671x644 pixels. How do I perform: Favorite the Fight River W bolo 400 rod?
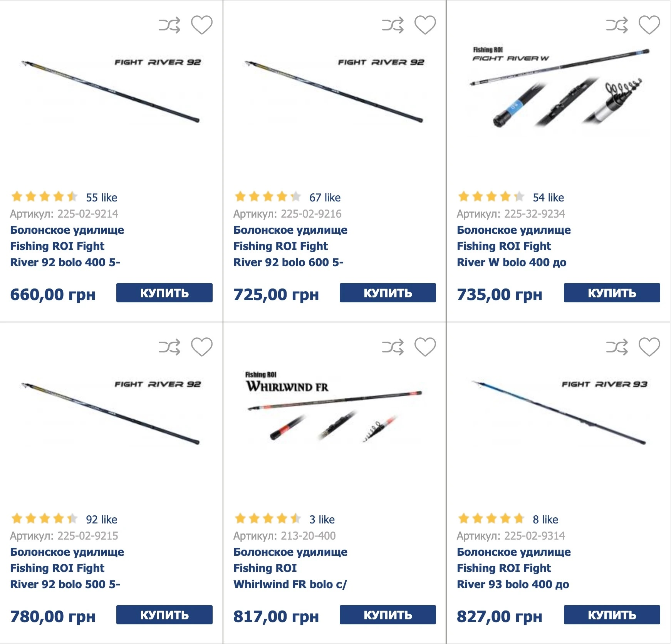(649, 25)
